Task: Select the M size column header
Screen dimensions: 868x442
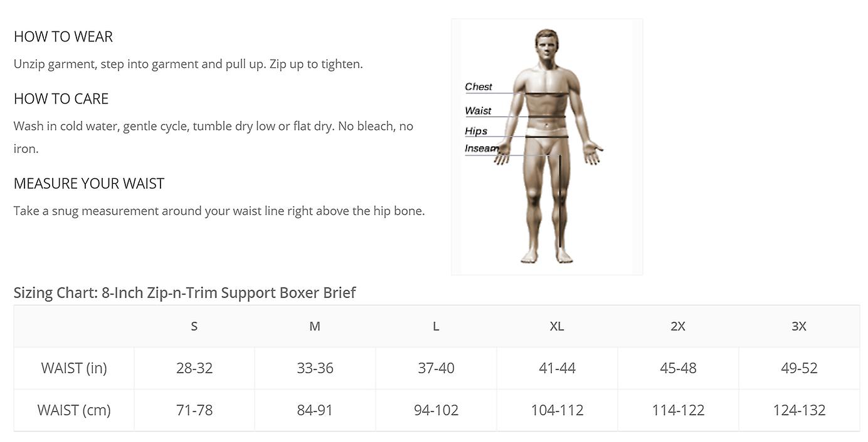Action: pos(315,326)
